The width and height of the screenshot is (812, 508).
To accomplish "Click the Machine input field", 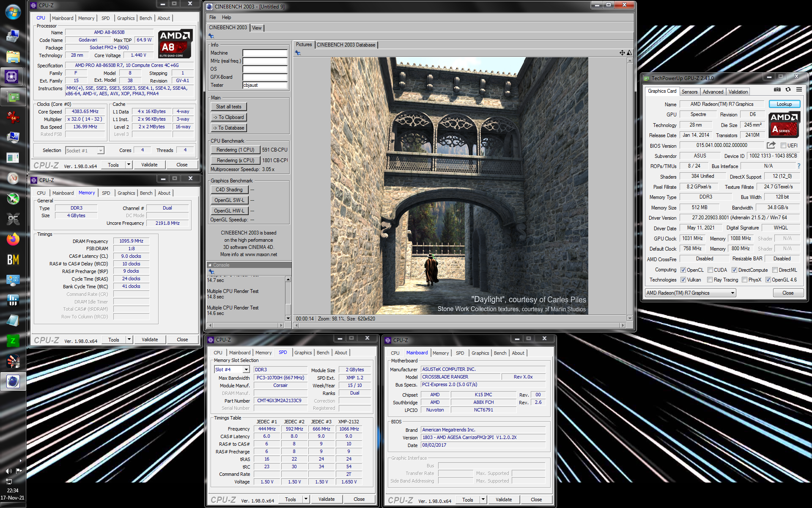I will (x=265, y=53).
